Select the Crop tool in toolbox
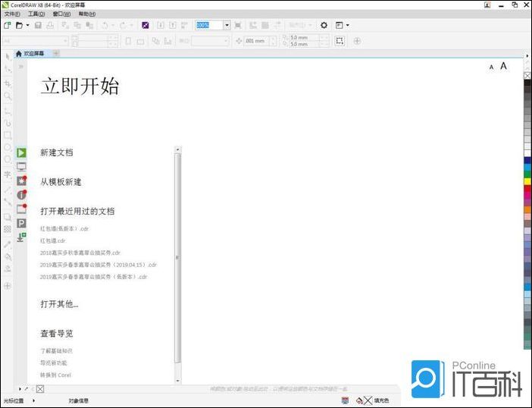The width and height of the screenshot is (532, 408). pos(8,83)
